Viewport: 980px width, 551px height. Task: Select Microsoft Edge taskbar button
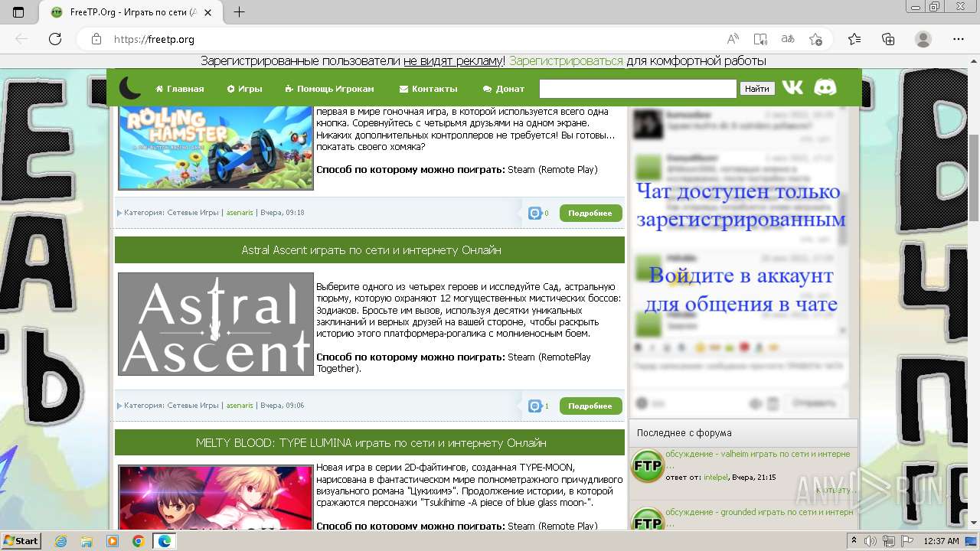pyautogui.click(x=165, y=541)
